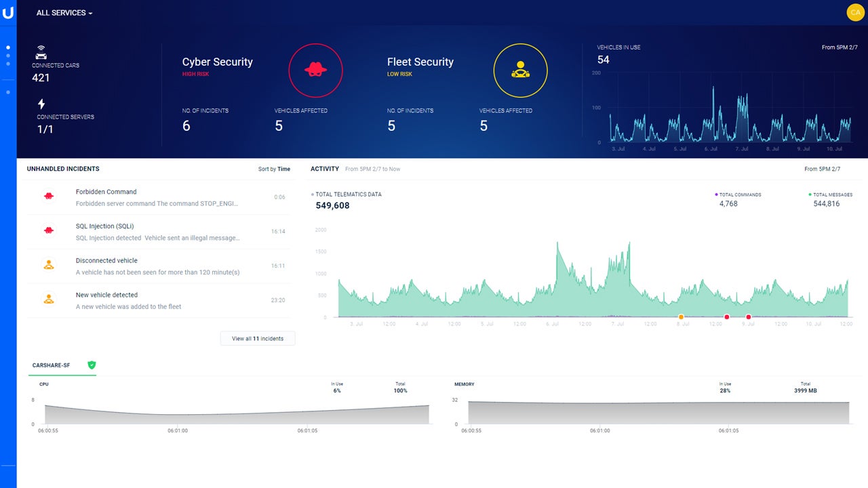
Task: Open the Fleet Security driver circle icon
Action: point(520,70)
